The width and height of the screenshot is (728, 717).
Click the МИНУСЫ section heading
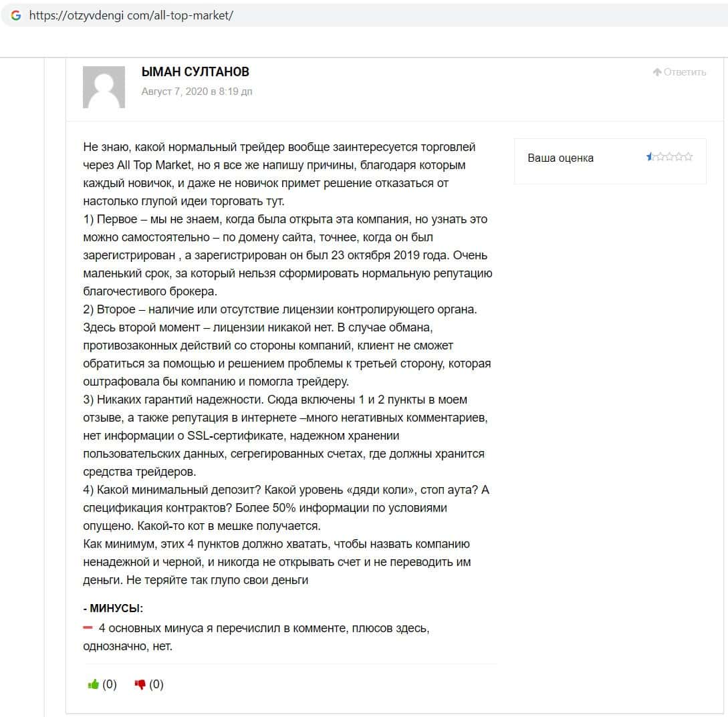[x=113, y=608]
